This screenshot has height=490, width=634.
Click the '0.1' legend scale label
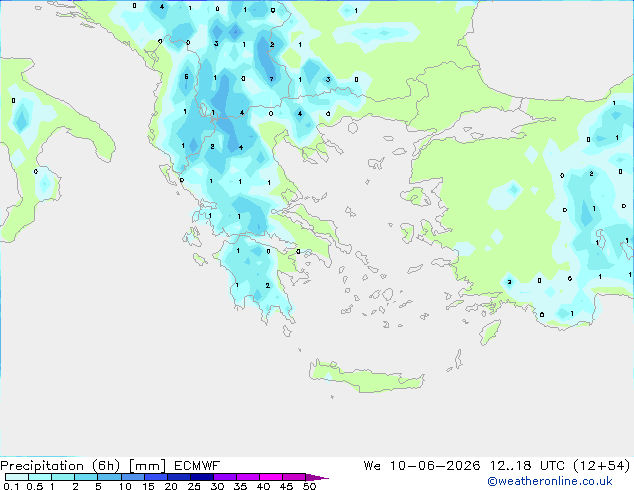[x=11, y=486]
